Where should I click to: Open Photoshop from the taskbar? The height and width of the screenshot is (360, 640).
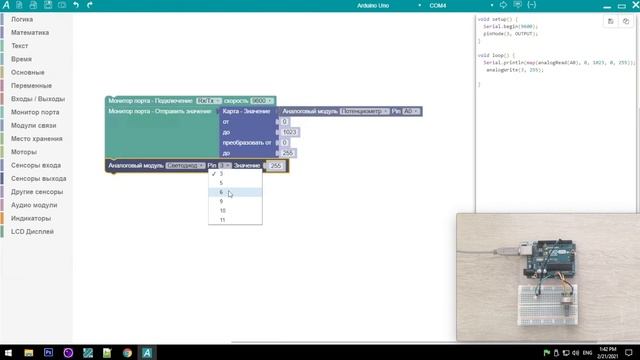(x=48, y=353)
